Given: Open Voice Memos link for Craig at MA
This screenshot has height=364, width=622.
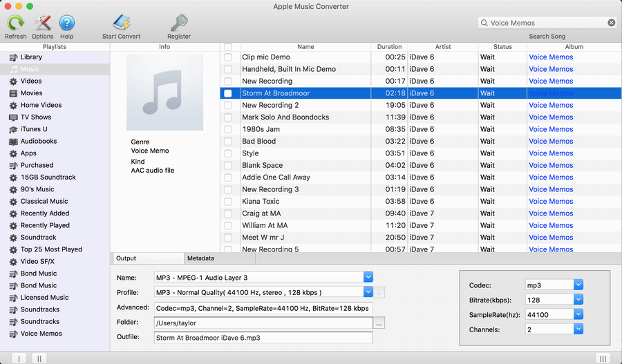Looking at the screenshot, I should coord(551,213).
